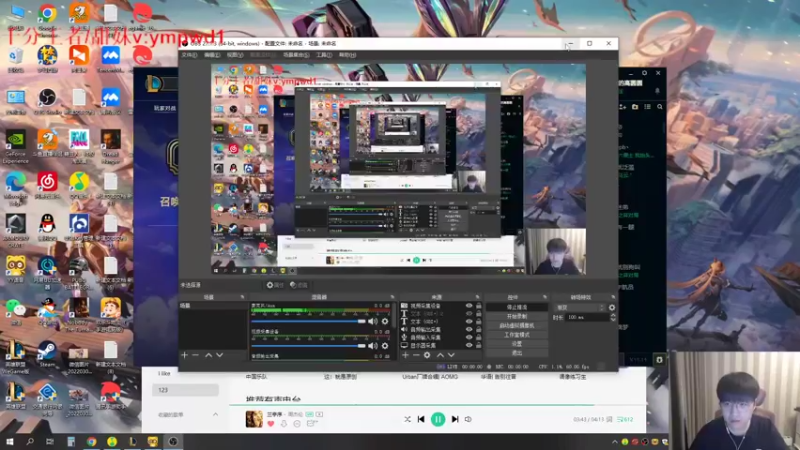Move scene down in OBS Scenes panel
This screenshot has height=450, width=800.
(x=219, y=355)
